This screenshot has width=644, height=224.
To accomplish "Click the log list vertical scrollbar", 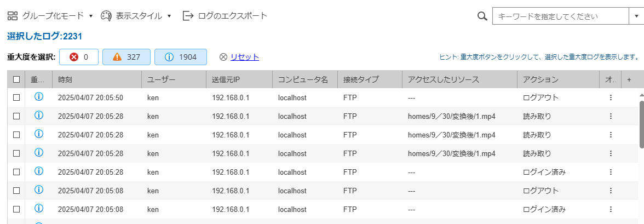I will click(x=642, y=123).
